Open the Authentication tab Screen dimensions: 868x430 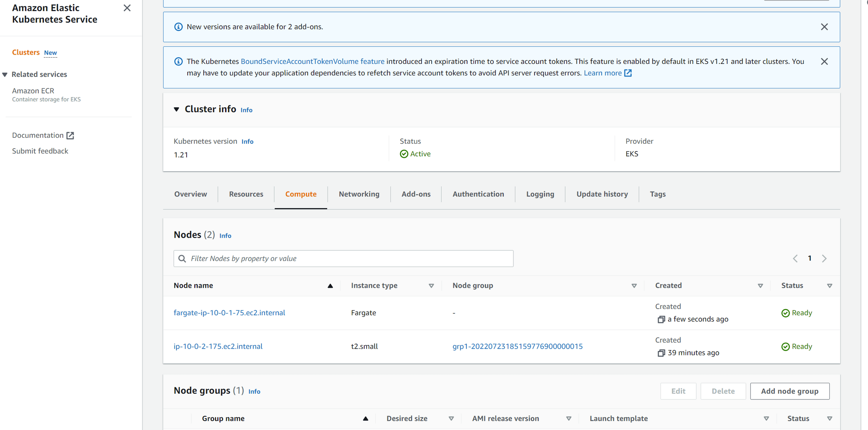coord(478,194)
